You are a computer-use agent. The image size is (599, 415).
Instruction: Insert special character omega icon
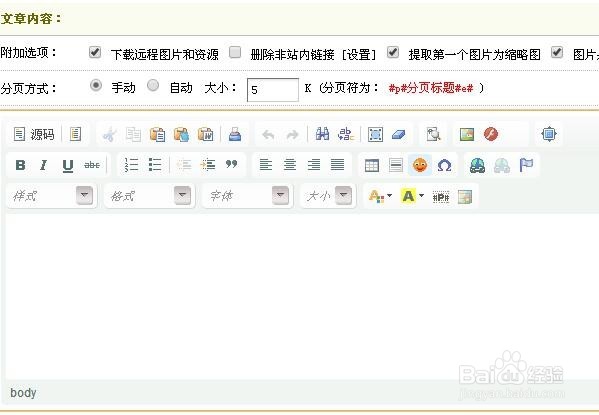point(444,165)
